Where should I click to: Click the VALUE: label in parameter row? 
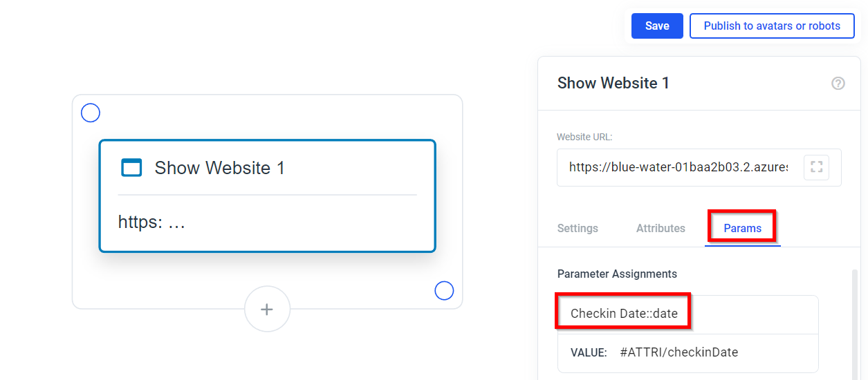point(589,352)
